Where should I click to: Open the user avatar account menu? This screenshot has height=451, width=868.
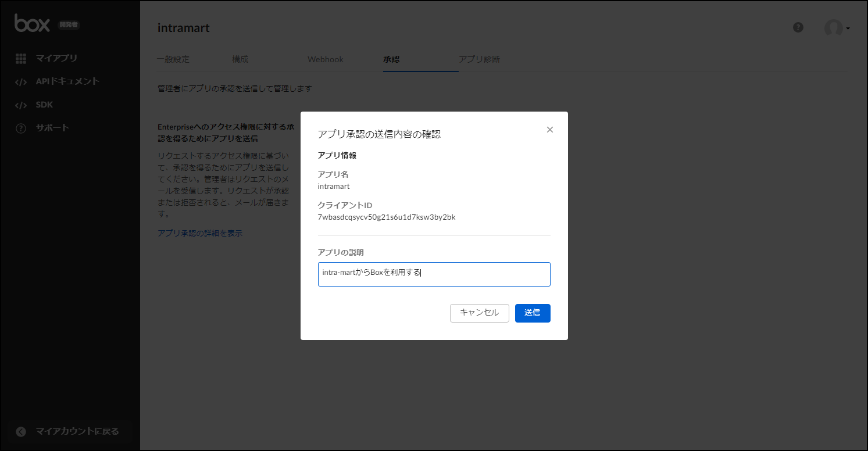[x=837, y=28]
